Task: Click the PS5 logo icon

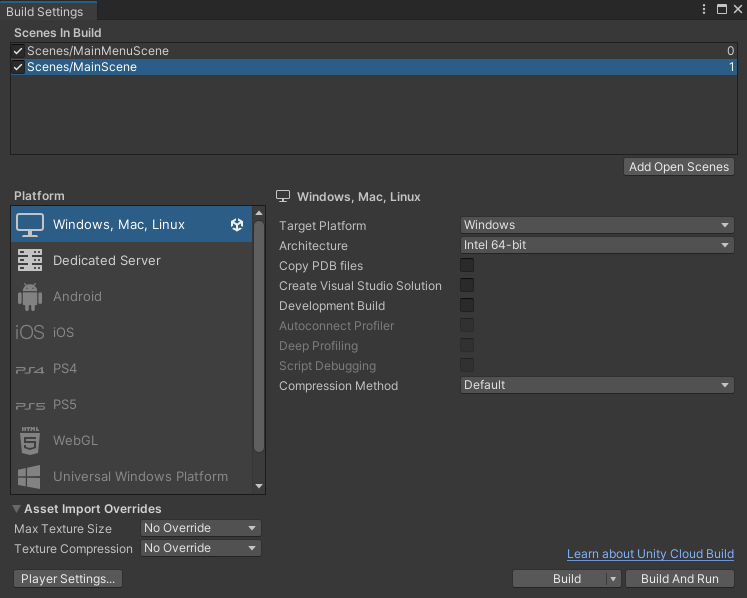Action: [x=30, y=406]
